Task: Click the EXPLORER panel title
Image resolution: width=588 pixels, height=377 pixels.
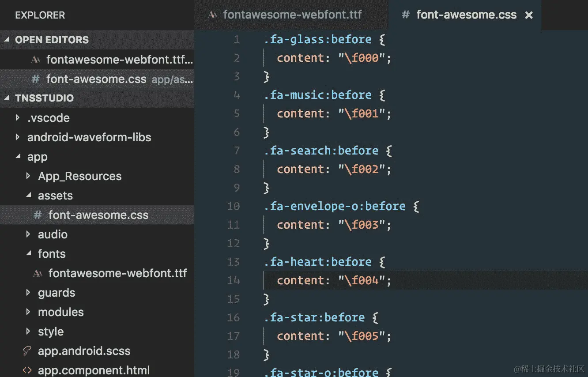Action: [40, 15]
